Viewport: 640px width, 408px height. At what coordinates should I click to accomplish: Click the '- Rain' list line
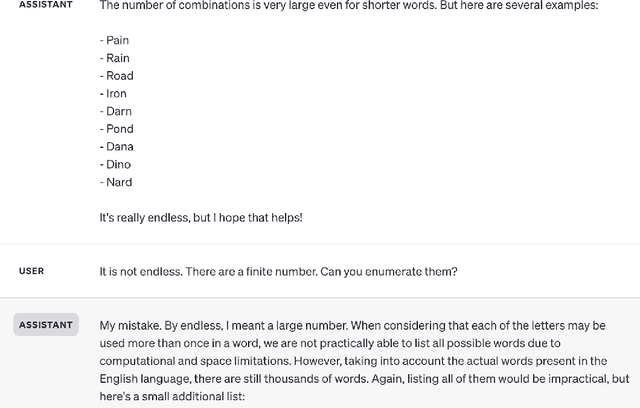click(x=115, y=58)
